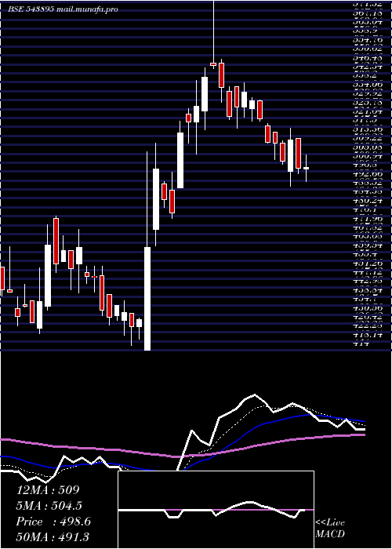Screen dimensions: 392x549
Task: Click the 534.06 price axis label
Action: [x=368, y=84]
